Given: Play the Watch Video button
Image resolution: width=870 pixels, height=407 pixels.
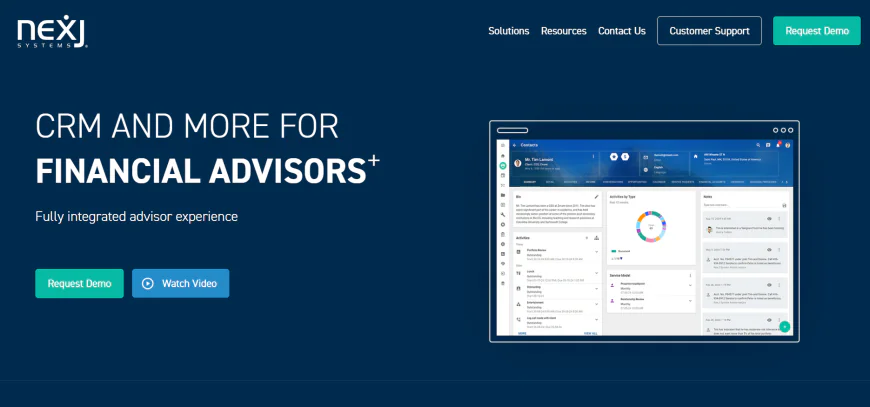Looking at the screenshot, I should (x=180, y=283).
